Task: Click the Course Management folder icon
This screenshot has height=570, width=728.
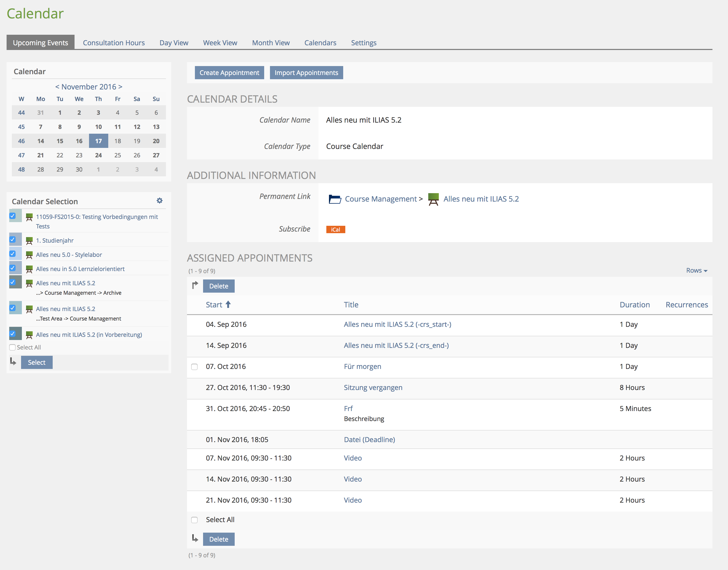Action: [335, 199]
